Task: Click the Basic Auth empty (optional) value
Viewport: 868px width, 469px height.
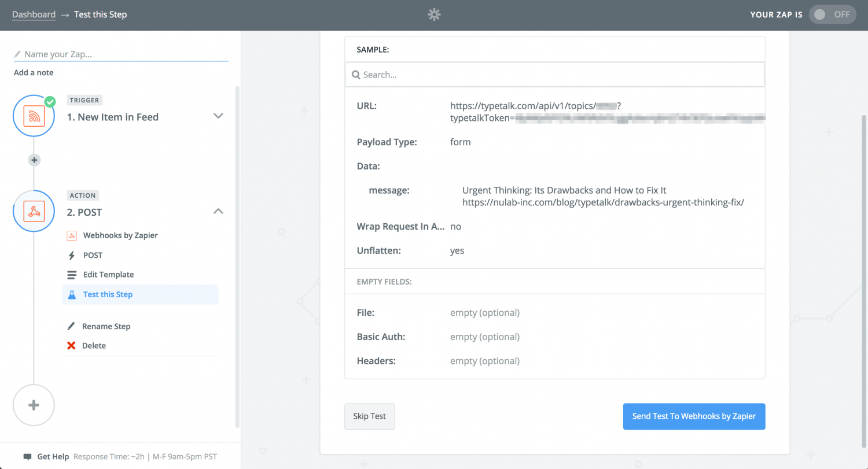Action: tap(485, 337)
